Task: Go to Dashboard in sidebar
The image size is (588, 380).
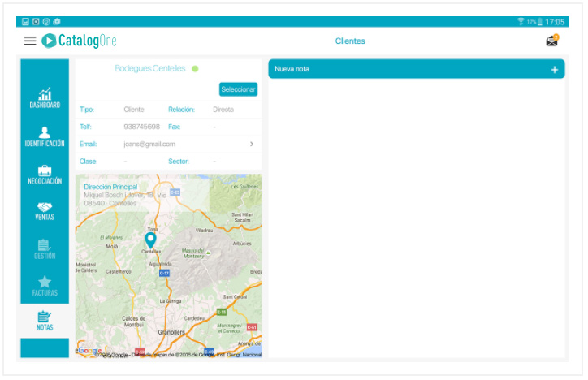Action: [x=45, y=97]
